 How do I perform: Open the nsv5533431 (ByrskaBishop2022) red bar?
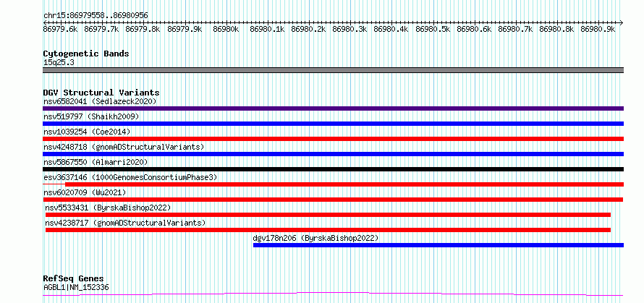click(329, 215)
